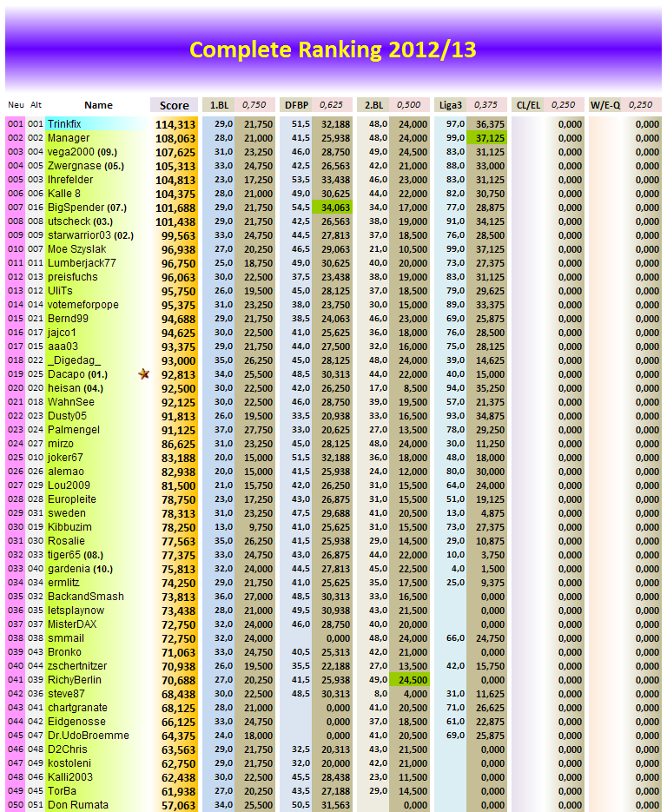The height and width of the screenshot is (812, 667).
Task: Select the name votemeforpope
Action: tap(83, 305)
